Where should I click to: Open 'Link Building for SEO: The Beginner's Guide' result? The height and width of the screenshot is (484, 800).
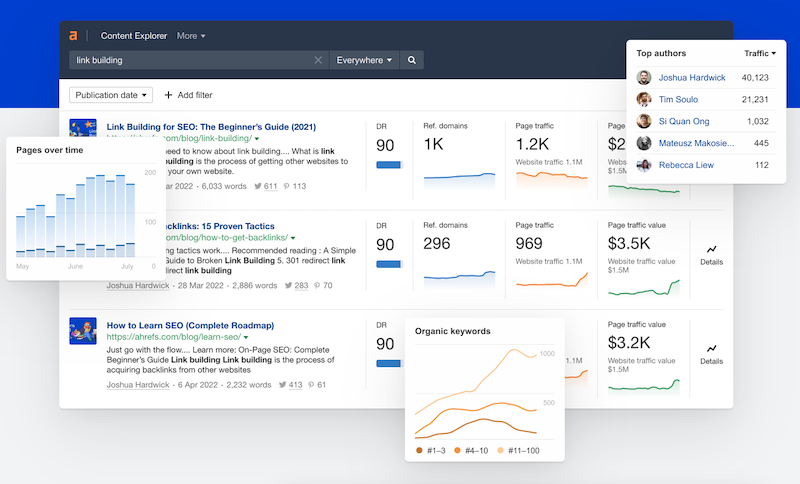coord(211,126)
